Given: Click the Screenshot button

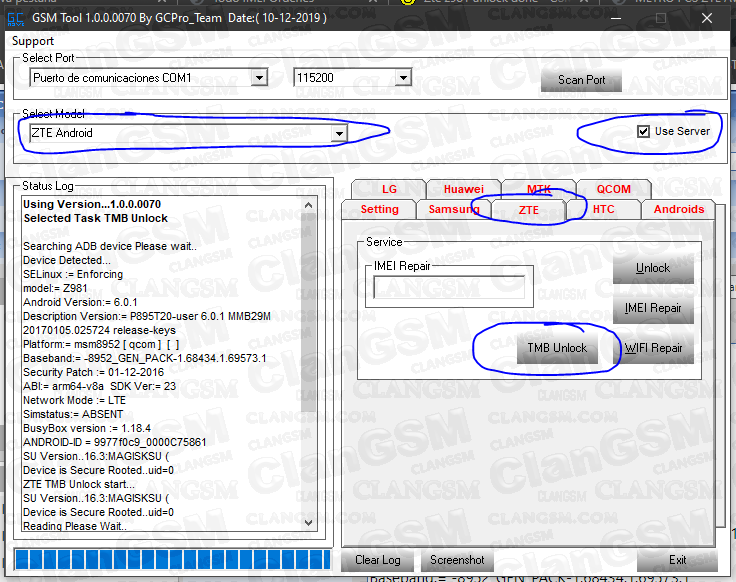Looking at the screenshot, I should point(457,560).
